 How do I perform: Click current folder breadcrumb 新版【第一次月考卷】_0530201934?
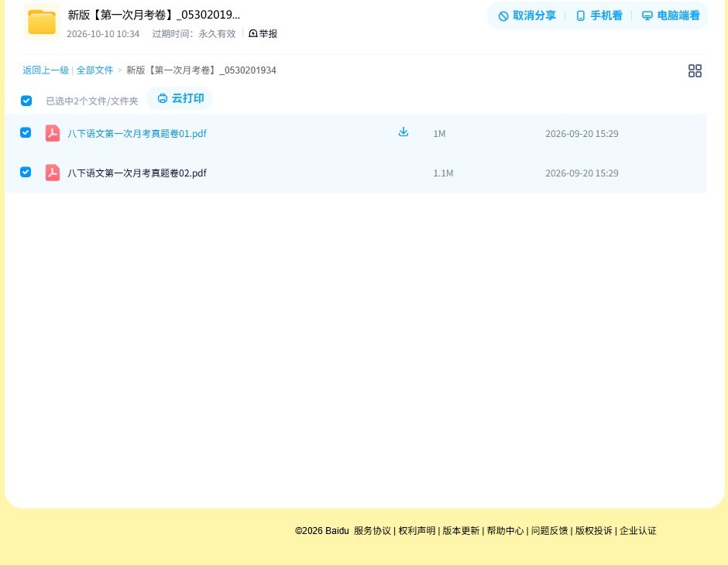201,70
